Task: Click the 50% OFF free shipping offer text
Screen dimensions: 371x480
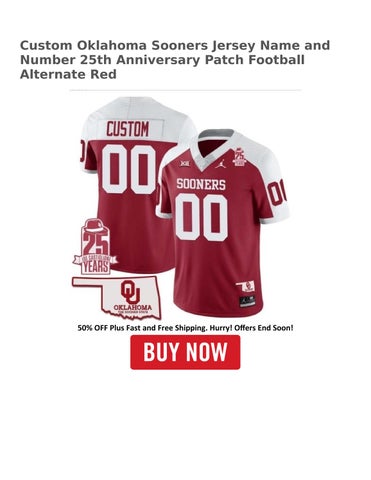Action: point(185,328)
